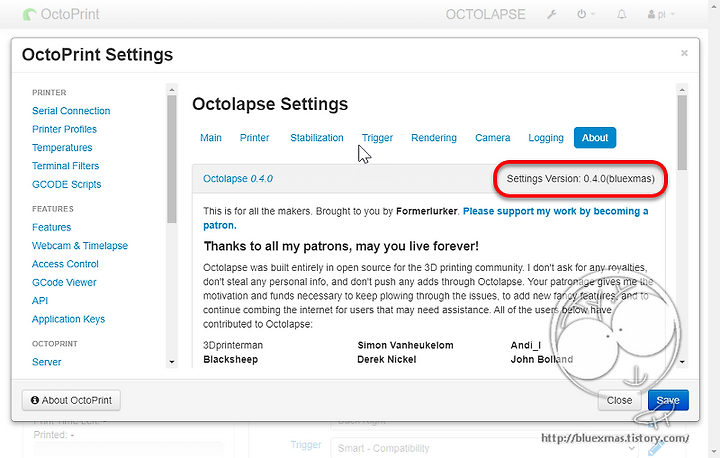Click contributor name Derek Nickel

point(387,360)
